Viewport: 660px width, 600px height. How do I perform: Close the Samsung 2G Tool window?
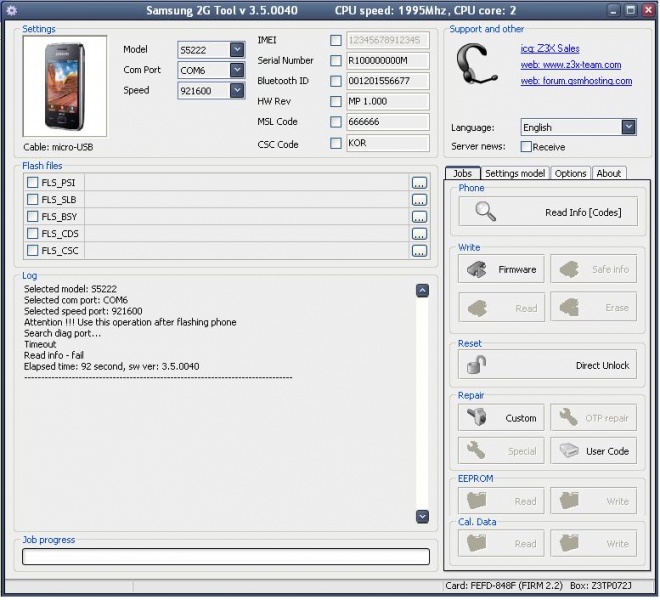point(648,10)
